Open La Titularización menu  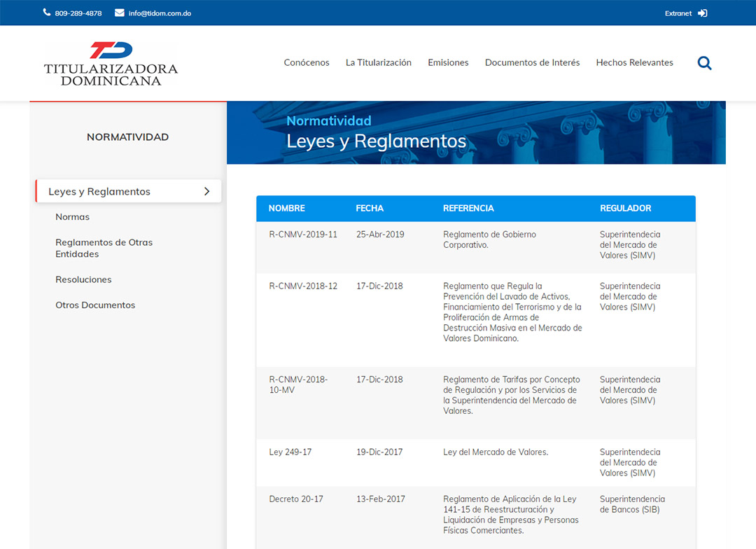379,62
